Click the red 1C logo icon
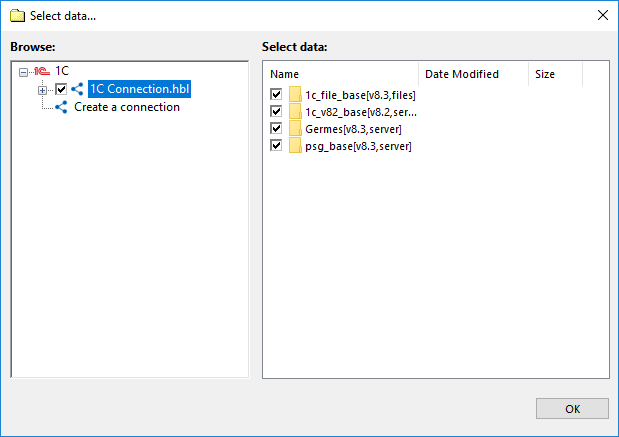Image resolution: width=619 pixels, height=437 pixels. [x=42, y=71]
